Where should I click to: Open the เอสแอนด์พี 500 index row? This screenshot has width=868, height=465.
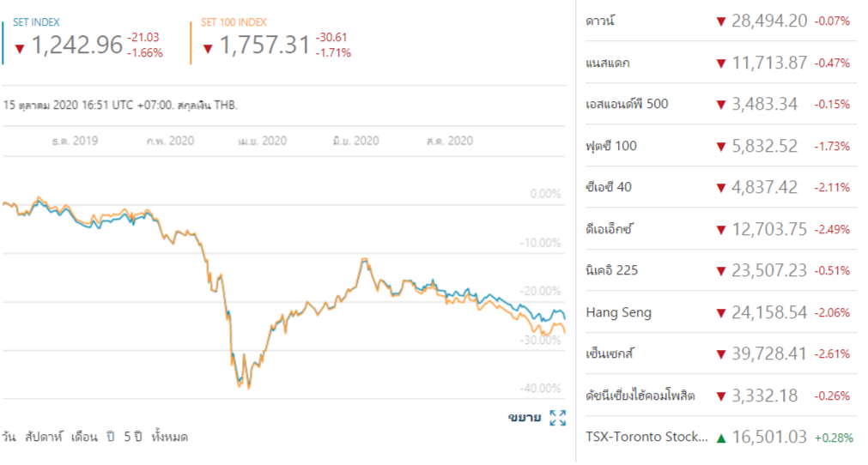click(627, 105)
